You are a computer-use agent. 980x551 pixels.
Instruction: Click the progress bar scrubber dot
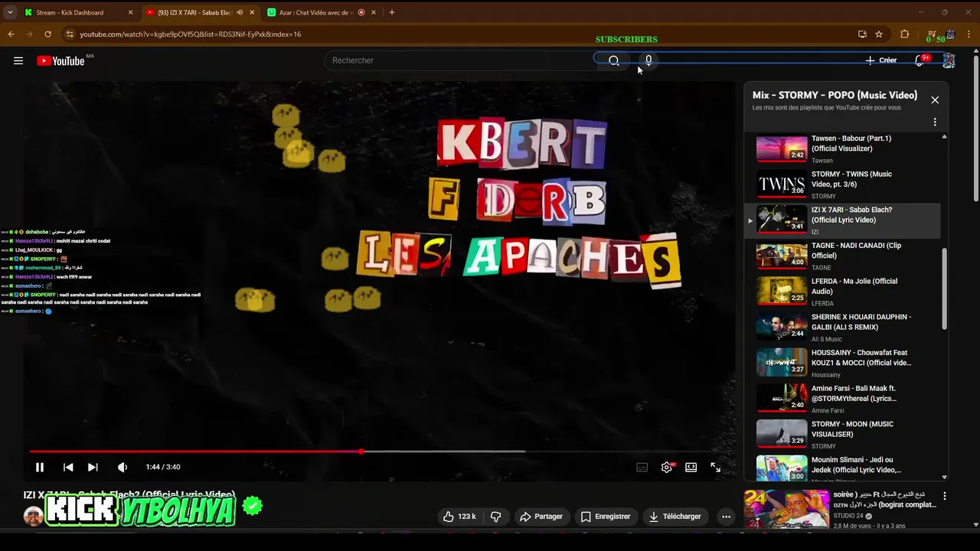[361, 452]
